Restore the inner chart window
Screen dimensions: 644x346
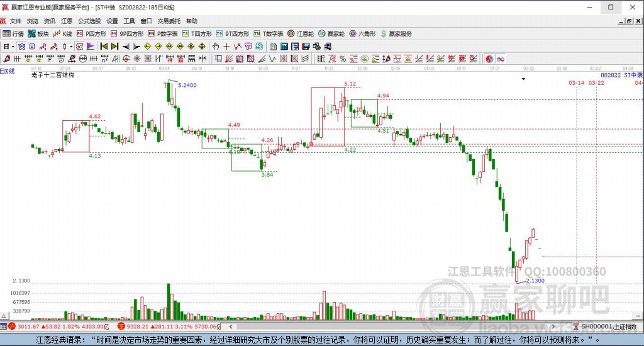click(629, 21)
